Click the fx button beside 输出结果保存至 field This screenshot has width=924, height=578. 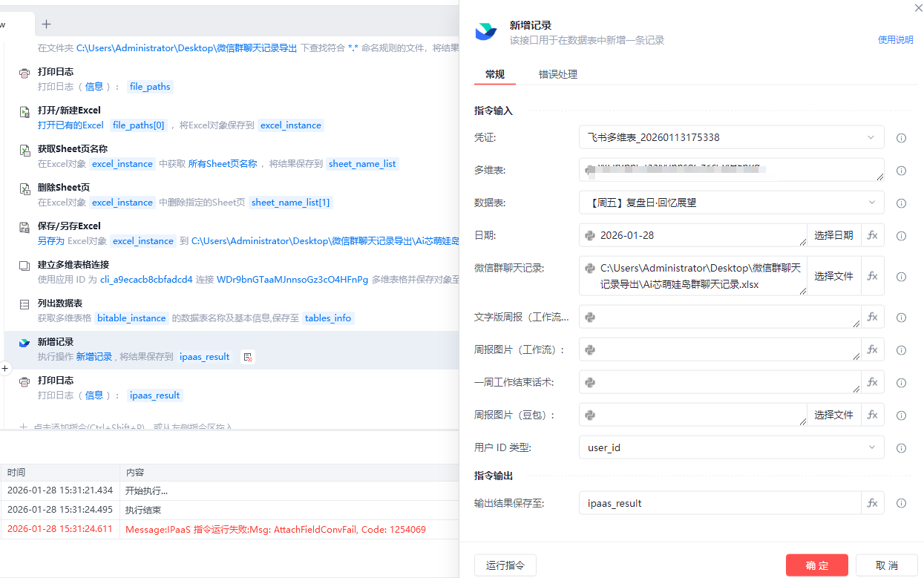click(873, 503)
